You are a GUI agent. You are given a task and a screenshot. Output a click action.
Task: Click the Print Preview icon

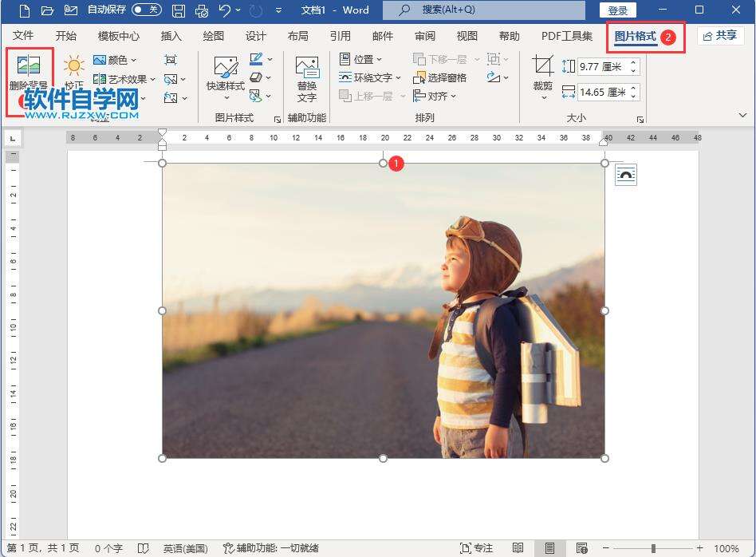click(202, 10)
